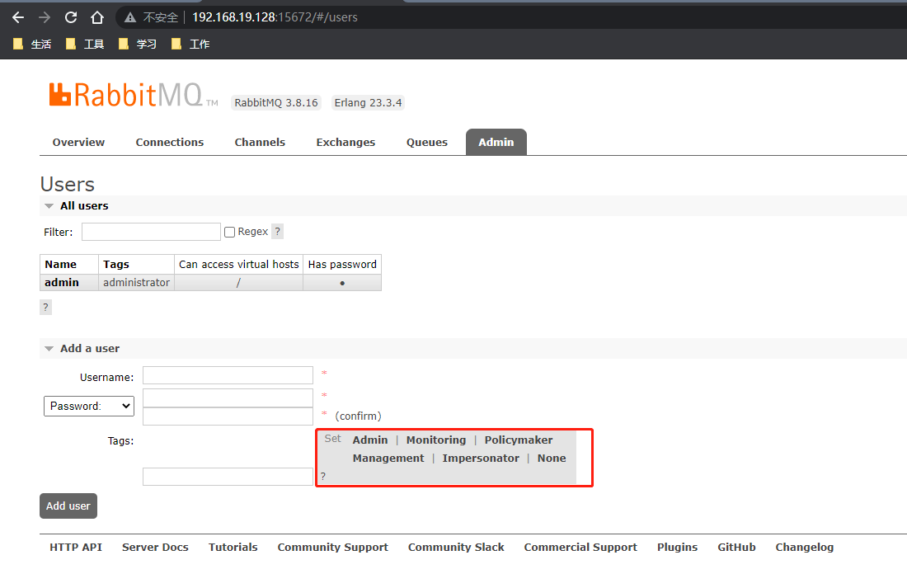
Task: Switch to the Exchanges tab
Action: pos(346,143)
